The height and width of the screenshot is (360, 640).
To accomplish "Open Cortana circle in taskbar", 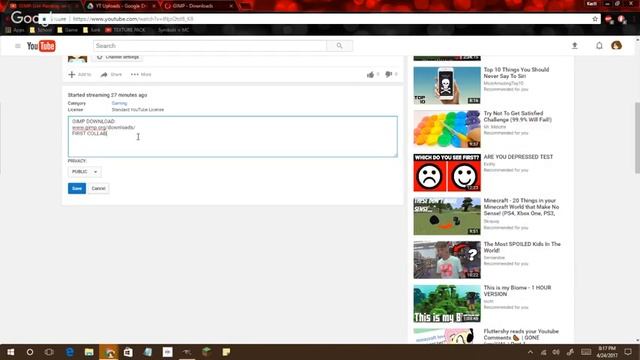I will tap(30, 352).
